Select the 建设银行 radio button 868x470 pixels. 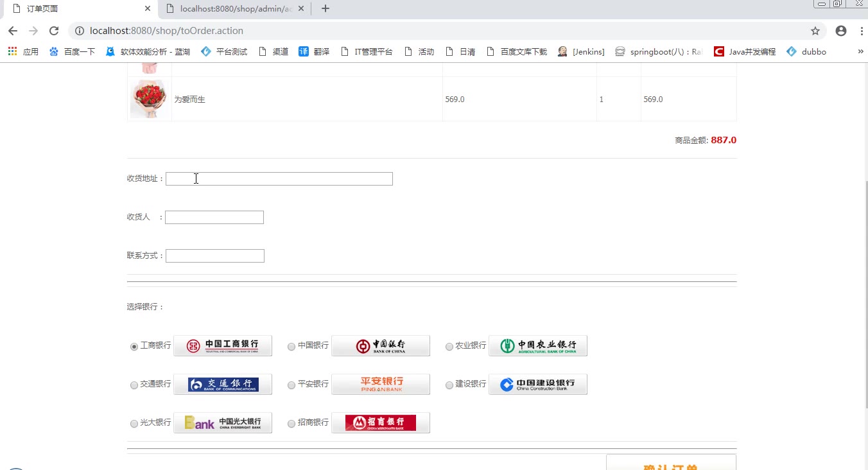449,385
